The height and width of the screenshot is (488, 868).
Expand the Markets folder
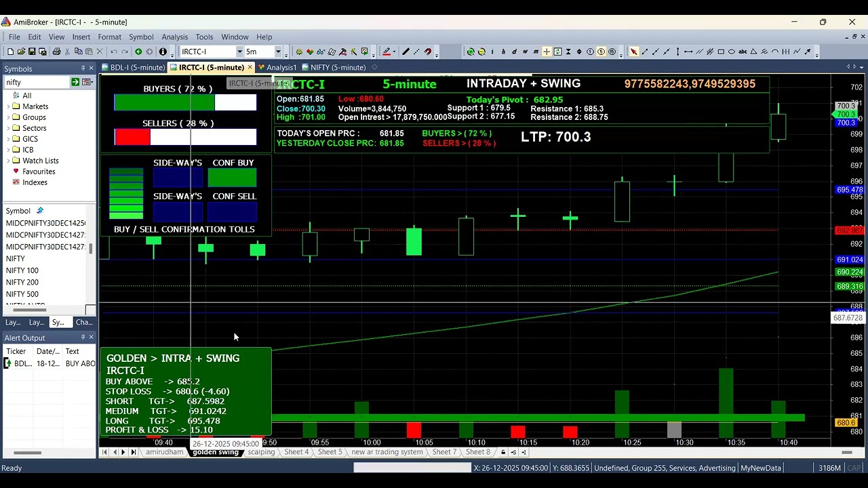[7, 106]
